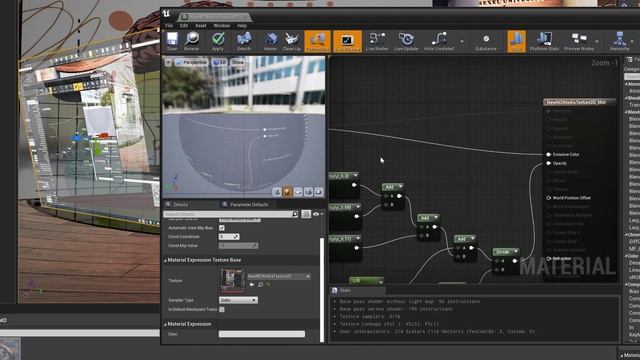Click the Emissive Color input pin
Viewport: 640px width, 360px height.
click(549, 154)
